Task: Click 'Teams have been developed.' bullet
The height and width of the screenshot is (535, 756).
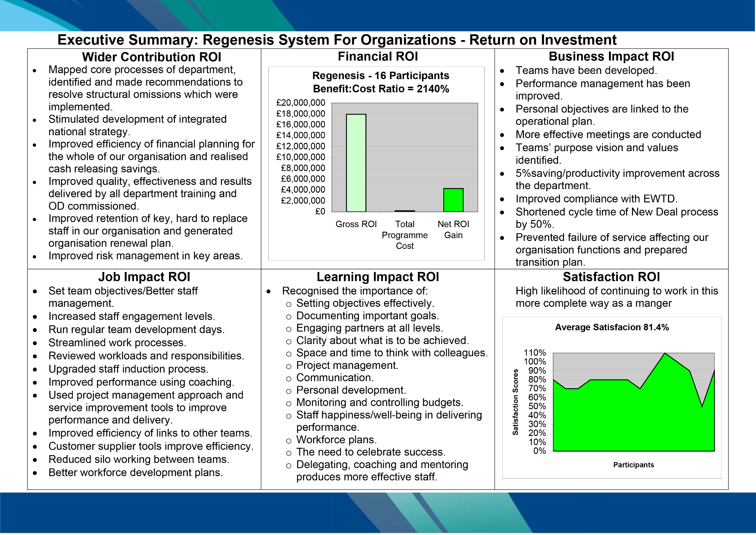Action: pyautogui.click(x=586, y=70)
